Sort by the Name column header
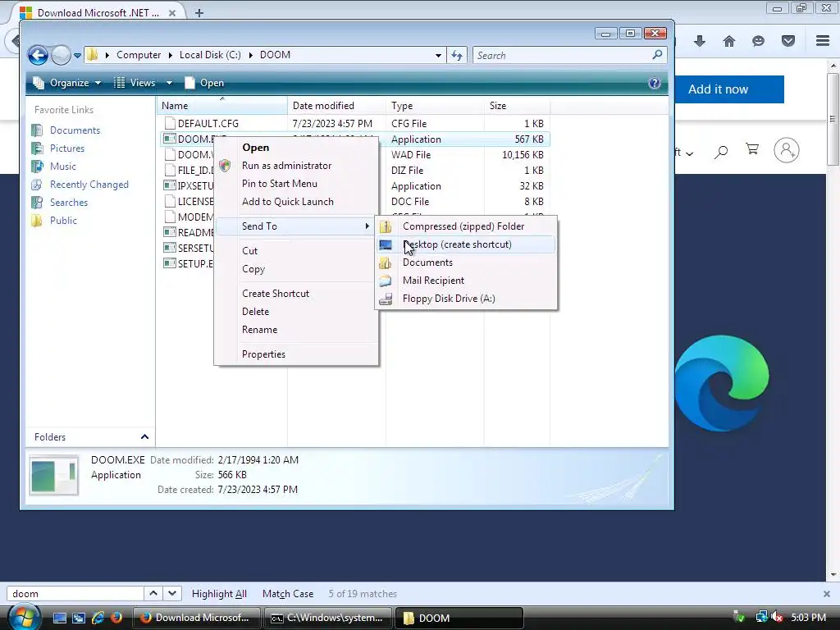840x630 pixels. (221, 106)
